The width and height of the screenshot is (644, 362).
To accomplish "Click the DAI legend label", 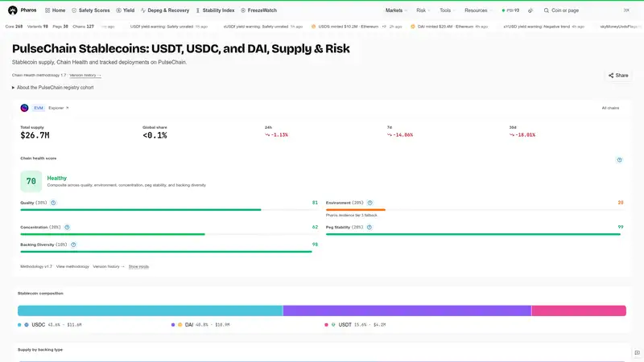I will click(189, 325).
